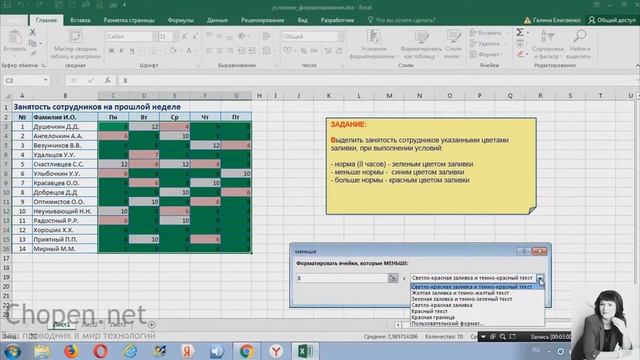Open the font size combo box
This screenshot has width=640, height=360.
click(168, 36)
